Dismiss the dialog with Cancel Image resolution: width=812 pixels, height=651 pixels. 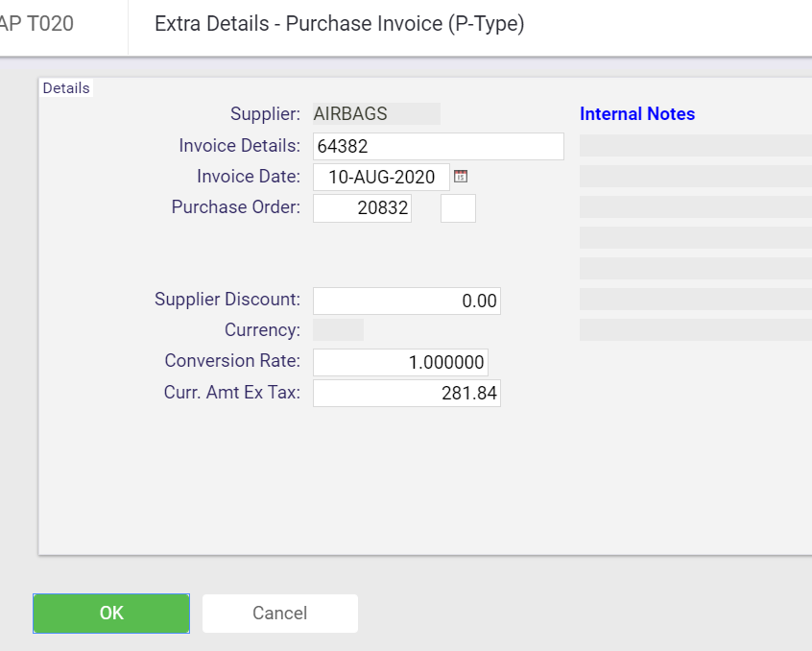coord(279,614)
